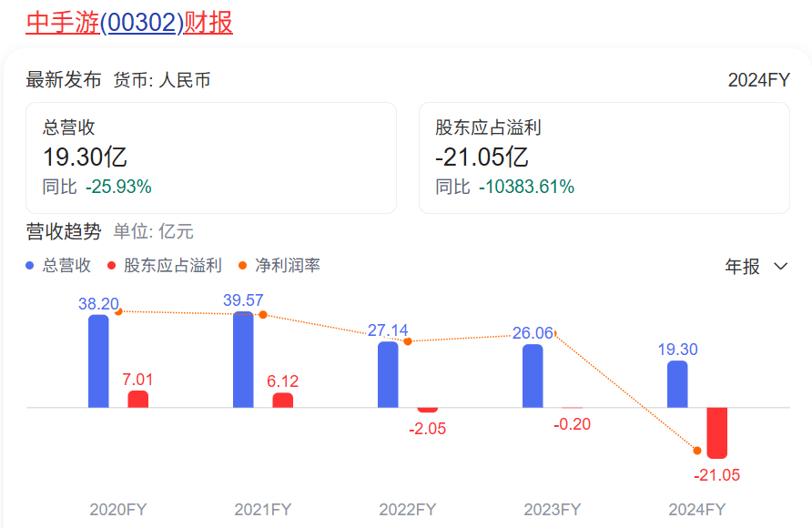The width and height of the screenshot is (812, 528).
Task: Toggle the 股东应占溢利 legend item
Action: pyautogui.click(x=164, y=266)
